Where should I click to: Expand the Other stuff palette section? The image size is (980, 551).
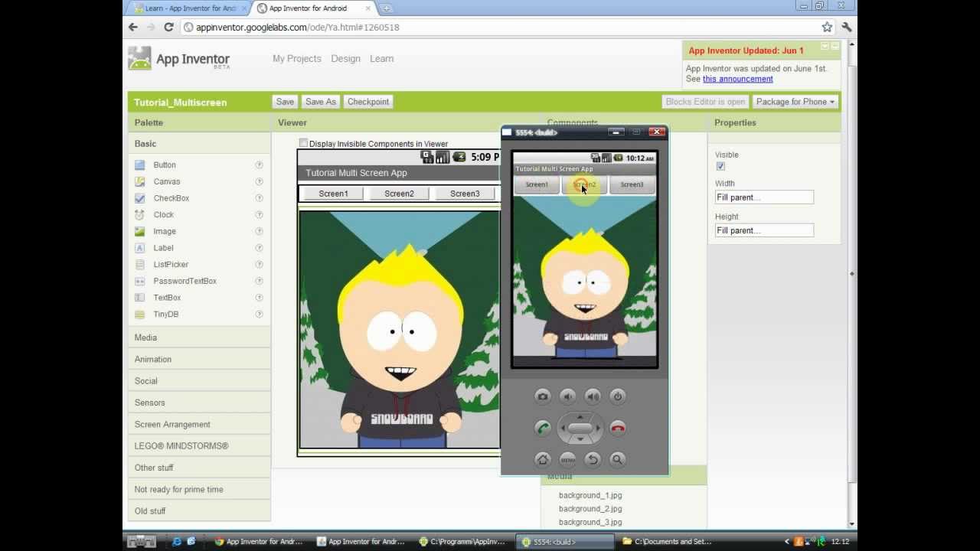click(x=199, y=468)
